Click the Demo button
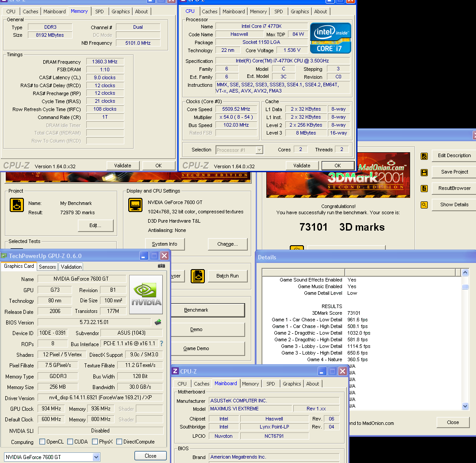 tap(207, 329)
